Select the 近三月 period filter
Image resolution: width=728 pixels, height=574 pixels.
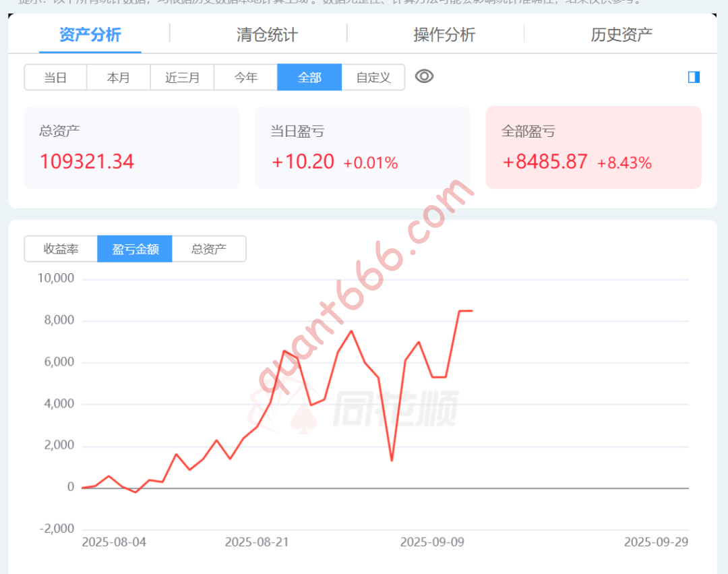coord(182,78)
